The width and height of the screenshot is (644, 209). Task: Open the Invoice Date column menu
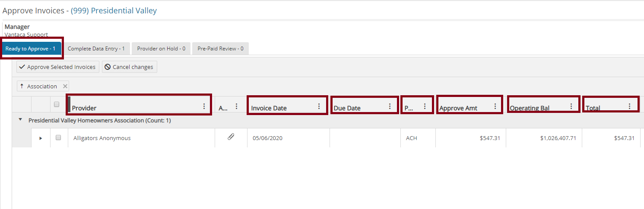[x=319, y=106]
